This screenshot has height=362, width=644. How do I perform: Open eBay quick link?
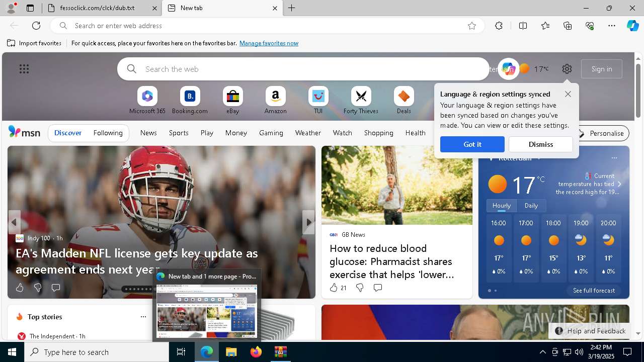[232, 101]
